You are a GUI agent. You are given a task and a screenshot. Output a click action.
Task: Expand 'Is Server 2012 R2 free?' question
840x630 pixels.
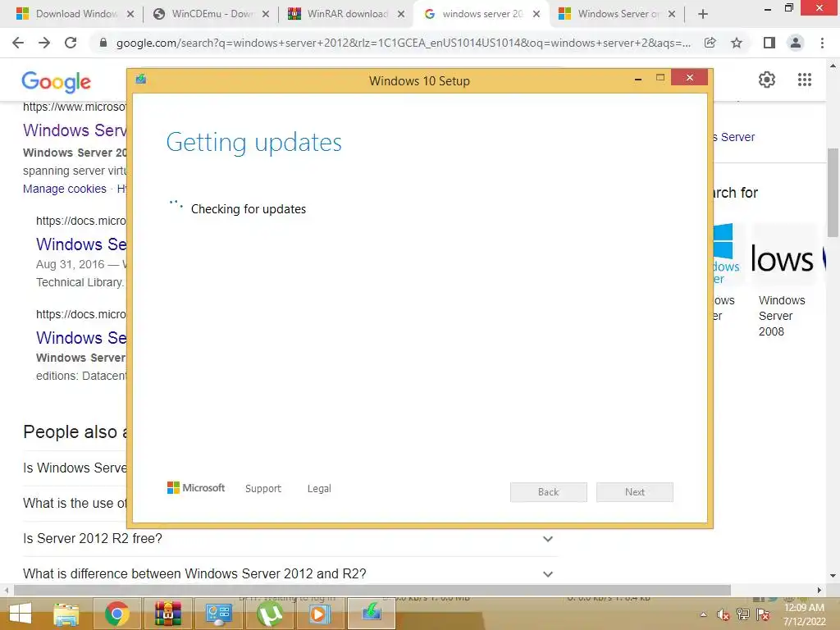[290, 538]
